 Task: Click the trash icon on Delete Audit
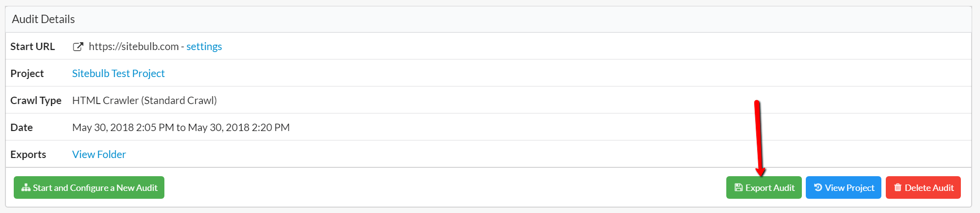coord(898,187)
